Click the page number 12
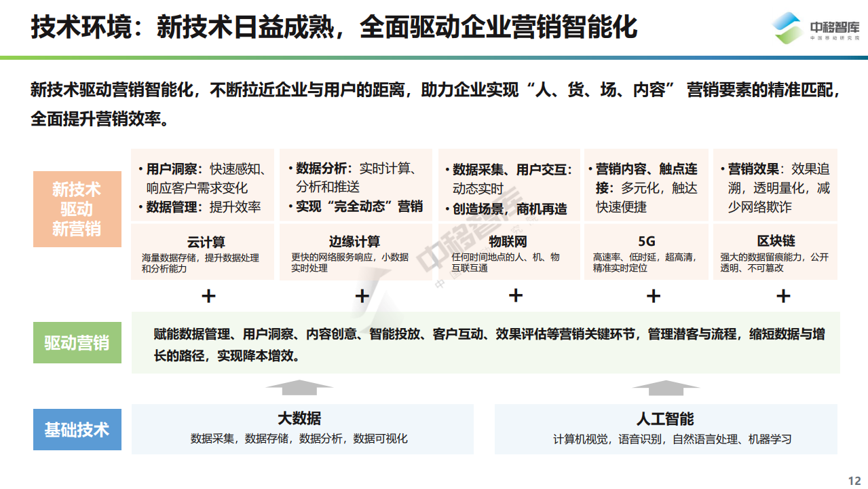This screenshot has width=868, height=489. coord(854,479)
